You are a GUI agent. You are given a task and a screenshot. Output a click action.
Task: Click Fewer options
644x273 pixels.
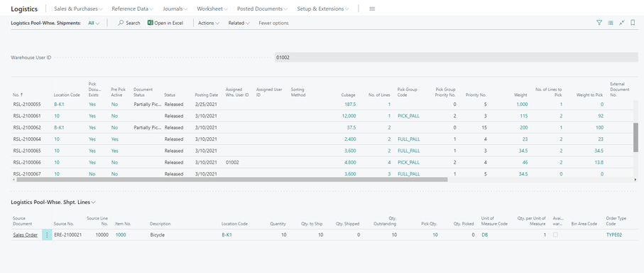pyautogui.click(x=273, y=23)
